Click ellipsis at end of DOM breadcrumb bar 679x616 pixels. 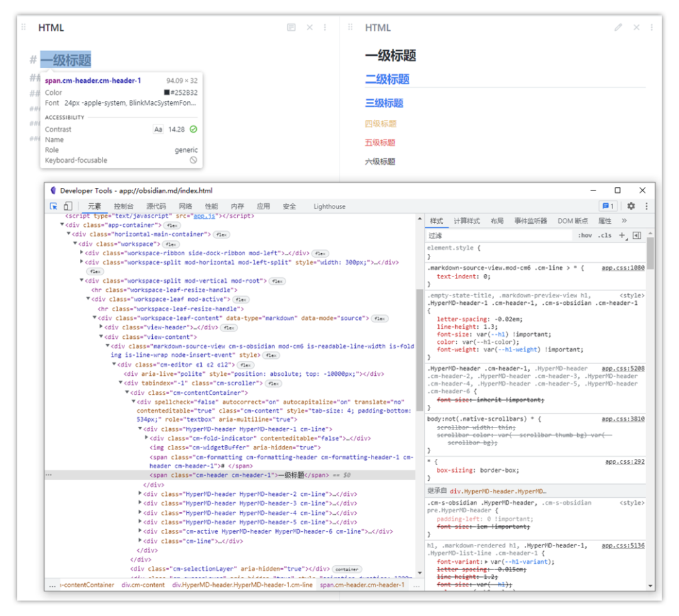click(x=416, y=585)
